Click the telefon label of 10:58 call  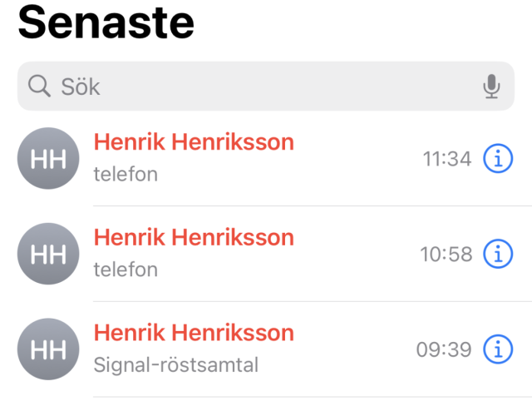(126, 270)
